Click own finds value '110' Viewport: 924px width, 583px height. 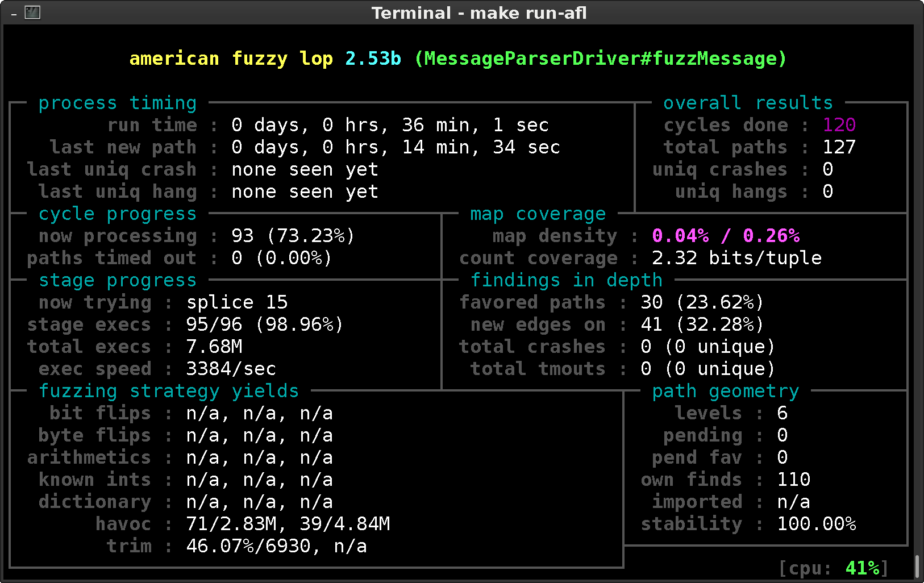pyautogui.click(x=794, y=480)
